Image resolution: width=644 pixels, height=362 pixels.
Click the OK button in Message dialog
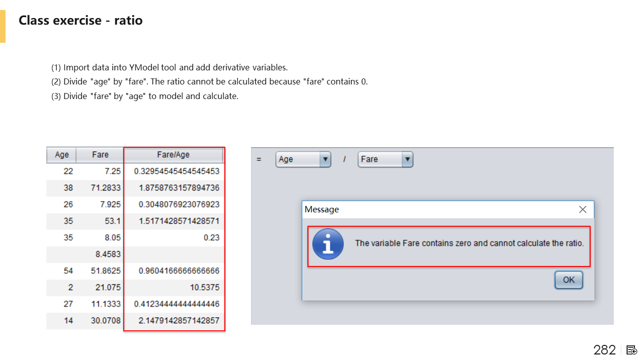click(x=569, y=280)
